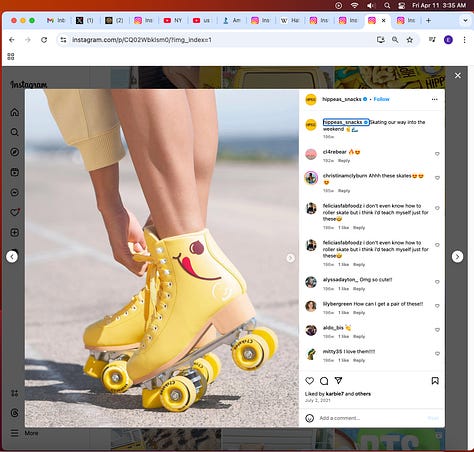
Task: Open the Chrome media control icon
Action: click(432, 40)
